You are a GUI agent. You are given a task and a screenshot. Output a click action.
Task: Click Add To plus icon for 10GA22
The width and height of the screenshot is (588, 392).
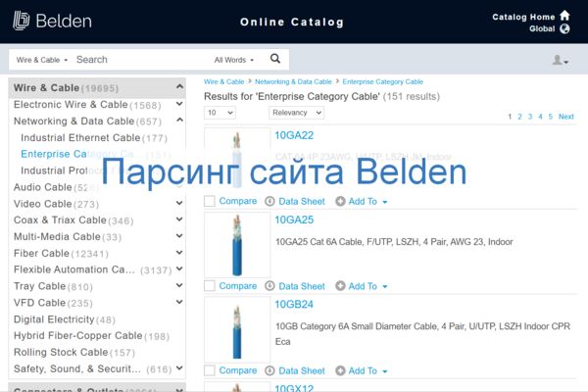pos(340,202)
